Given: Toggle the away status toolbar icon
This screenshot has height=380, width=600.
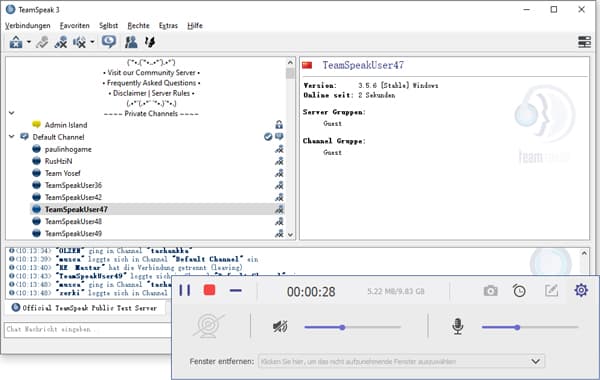Looking at the screenshot, I should 109,42.
